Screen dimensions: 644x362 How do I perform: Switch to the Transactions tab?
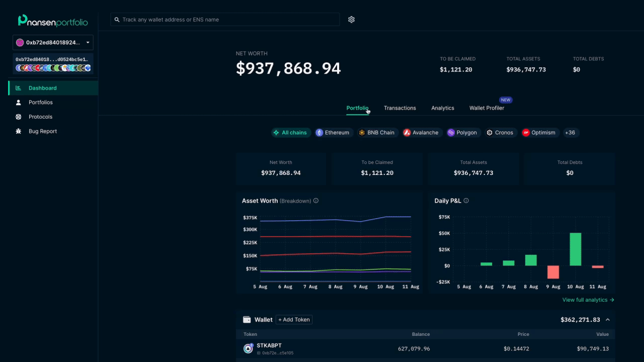point(400,108)
